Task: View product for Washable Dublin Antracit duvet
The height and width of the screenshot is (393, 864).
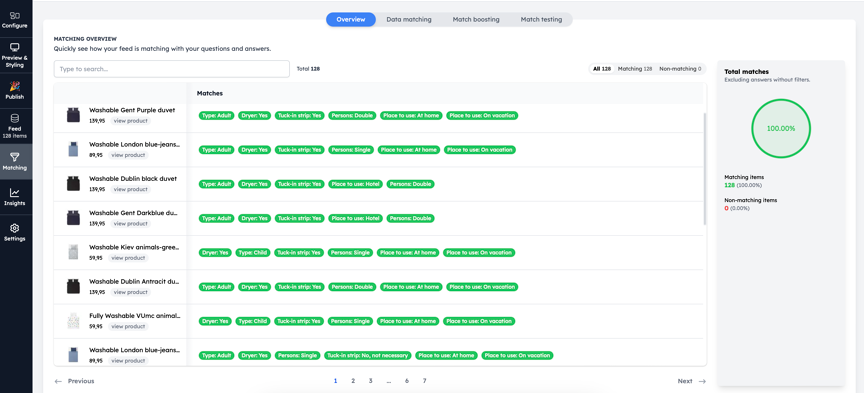Action: coord(130,292)
